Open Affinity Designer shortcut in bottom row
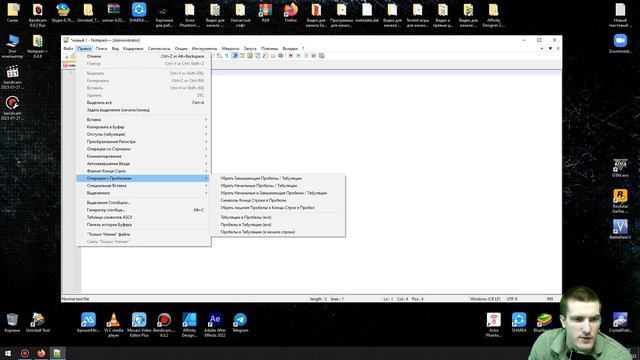640x360 pixels. (189, 325)
